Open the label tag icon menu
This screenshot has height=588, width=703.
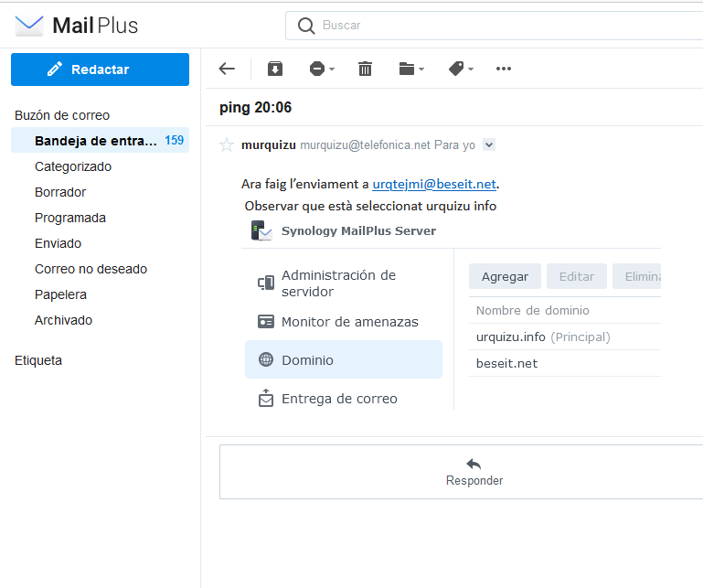pyautogui.click(x=456, y=69)
